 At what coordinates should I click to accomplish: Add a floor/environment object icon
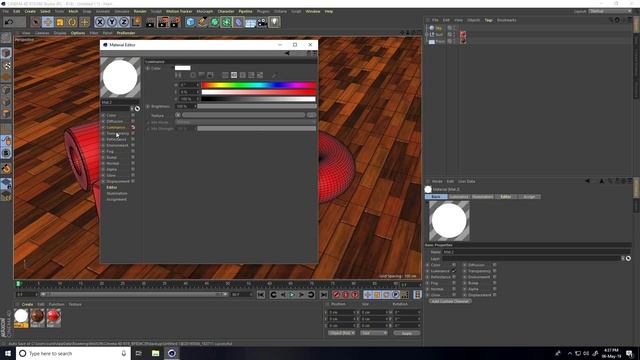250,22
